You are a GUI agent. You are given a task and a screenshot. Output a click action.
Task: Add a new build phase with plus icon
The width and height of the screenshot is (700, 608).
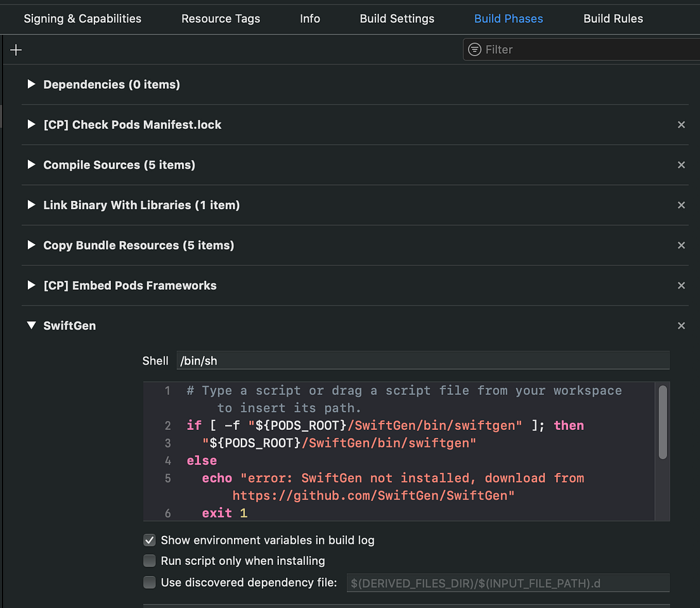pos(15,49)
